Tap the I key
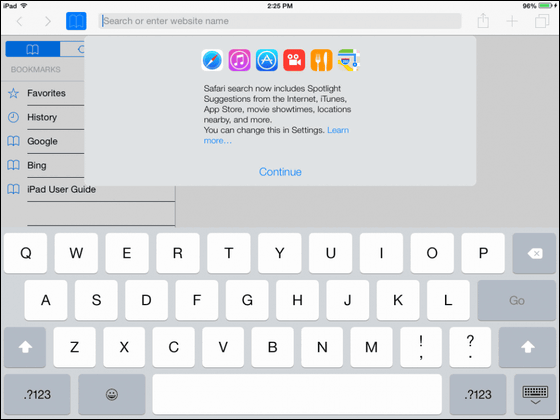The width and height of the screenshot is (560, 420). (381, 253)
